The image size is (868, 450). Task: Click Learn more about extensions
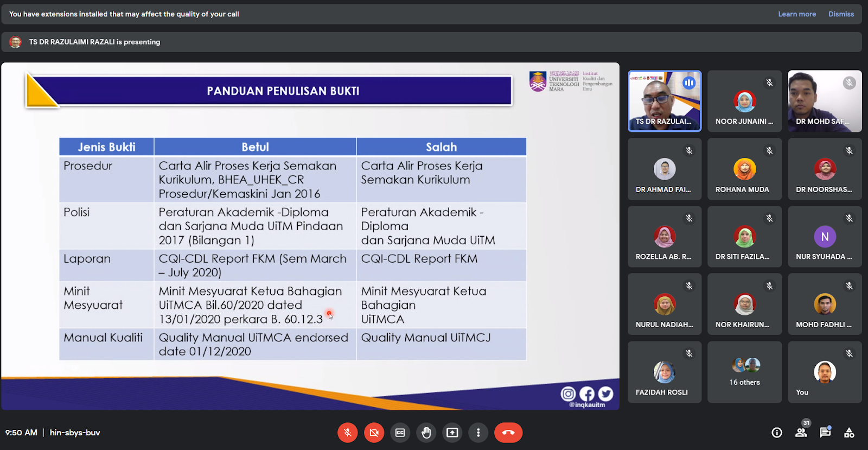(797, 14)
